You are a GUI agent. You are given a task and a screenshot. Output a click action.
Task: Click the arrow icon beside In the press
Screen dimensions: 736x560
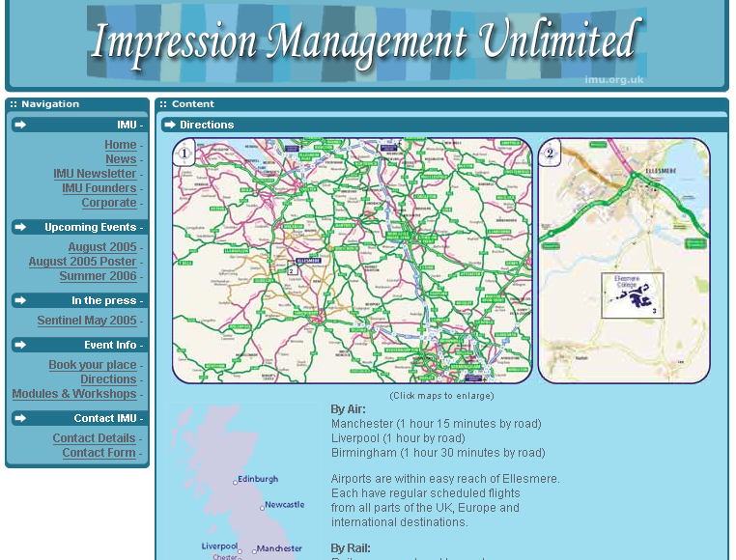tap(21, 300)
